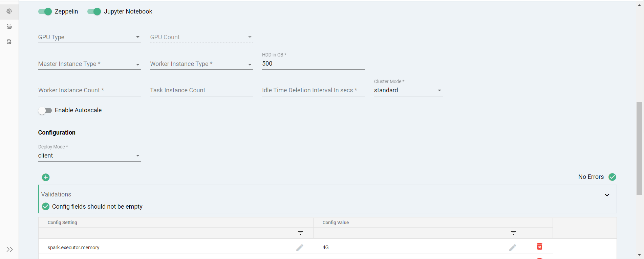Image resolution: width=644 pixels, height=259 pixels.
Task: Turn off Jupyter Notebook switch
Action: (94, 11)
